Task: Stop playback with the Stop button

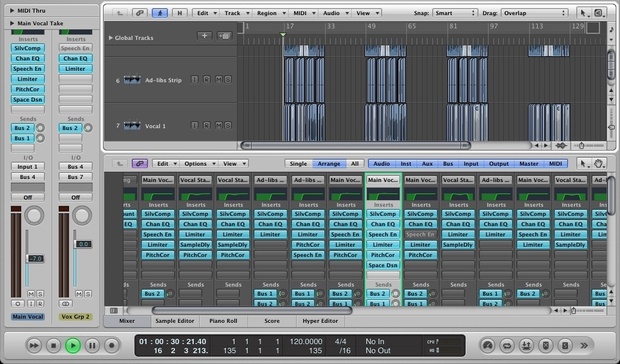Action: pyautogui.click(x=53, y=346)
